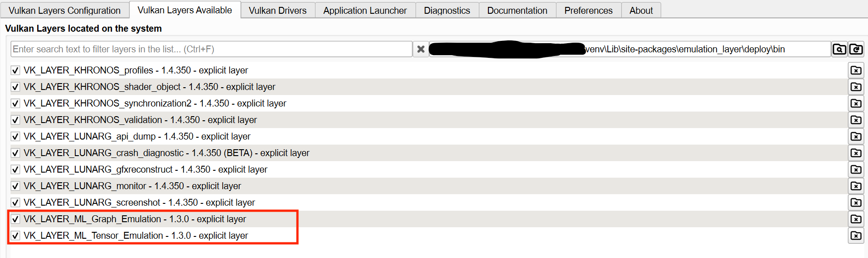The width and height of the screenshot is (868, 258).
Task: Remove folder for VK_LAYER_LUNARG_api_dump
Action: point(856,136)
